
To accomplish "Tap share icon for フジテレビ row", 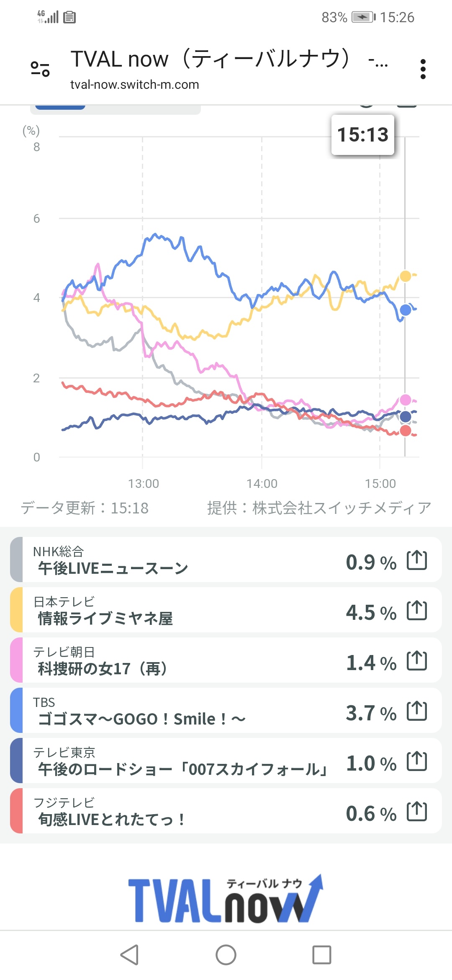I will (417, 812).
